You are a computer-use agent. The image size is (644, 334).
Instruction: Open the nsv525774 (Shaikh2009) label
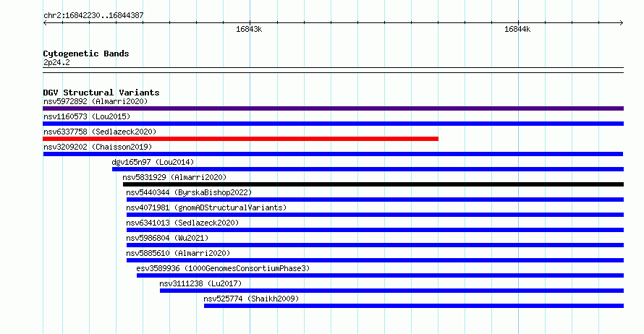tap(251, 299)
